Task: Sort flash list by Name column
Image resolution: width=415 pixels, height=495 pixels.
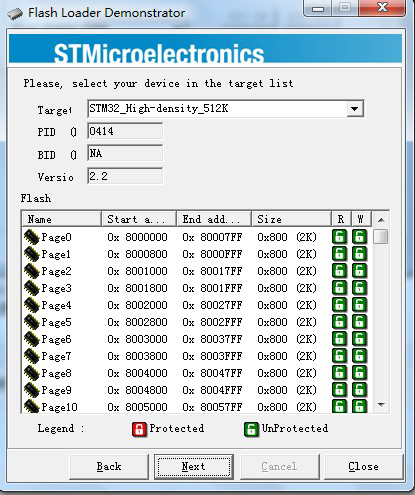Action: (x=62, y=219)
